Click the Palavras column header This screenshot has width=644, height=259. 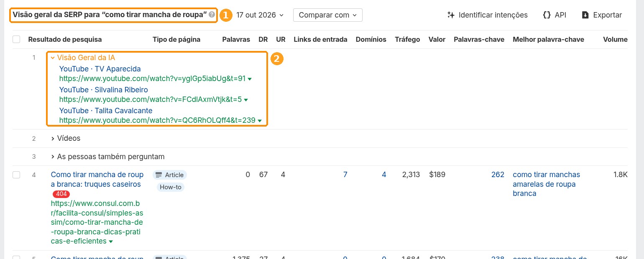[x=236, y=39]
